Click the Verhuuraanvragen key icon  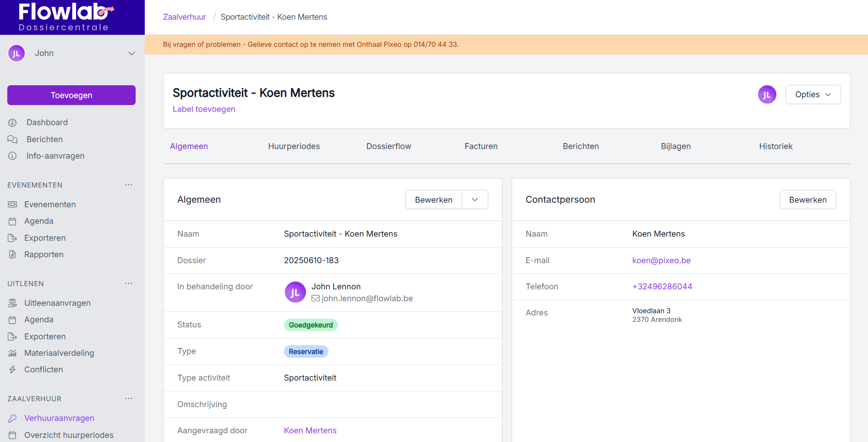click(x=12, y=418)
